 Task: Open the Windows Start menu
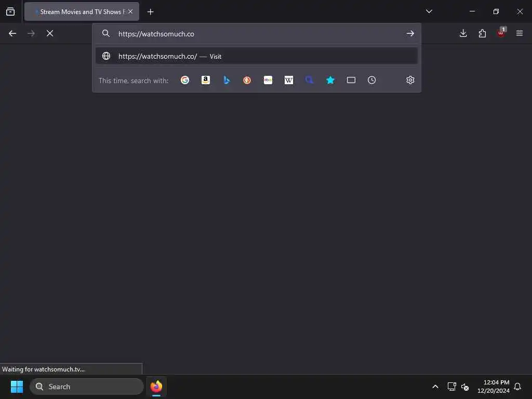tap(17, 387)
